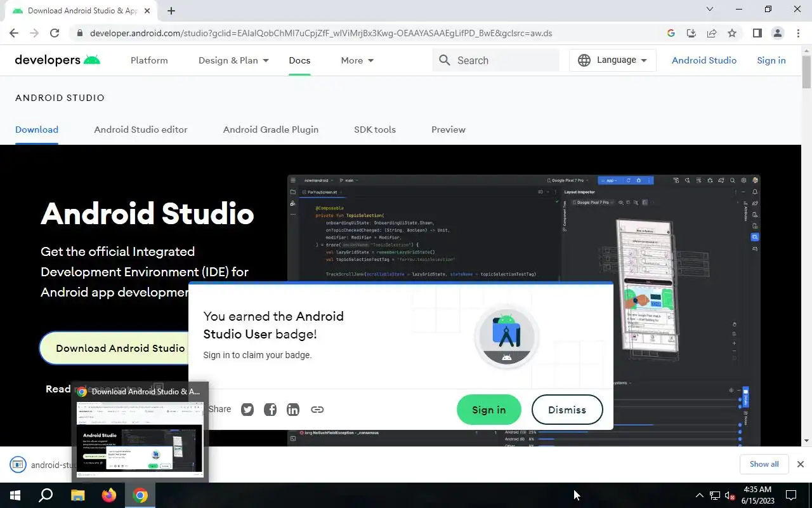The image size is (812, 508).
Task: Click the site lock icon
Action: pos(79,33)
